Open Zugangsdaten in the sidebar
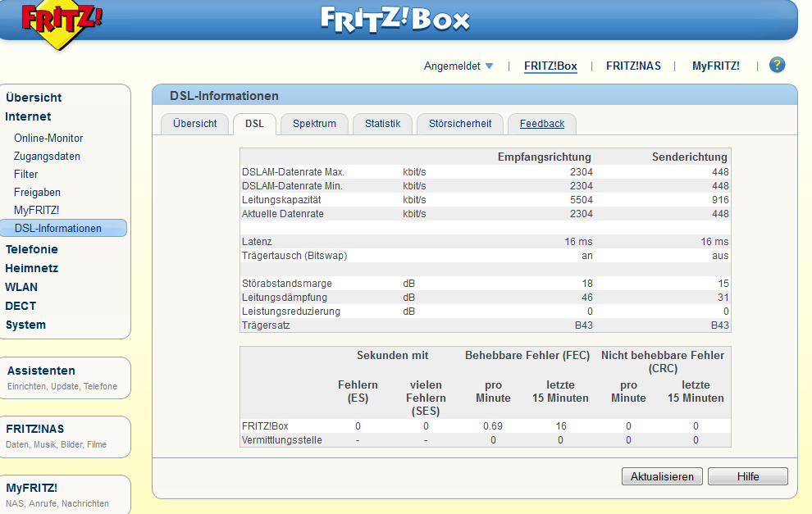 [47, 157]
